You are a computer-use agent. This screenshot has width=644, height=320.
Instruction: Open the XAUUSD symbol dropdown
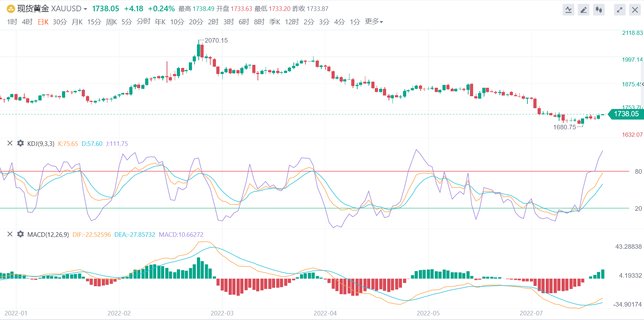85,9
